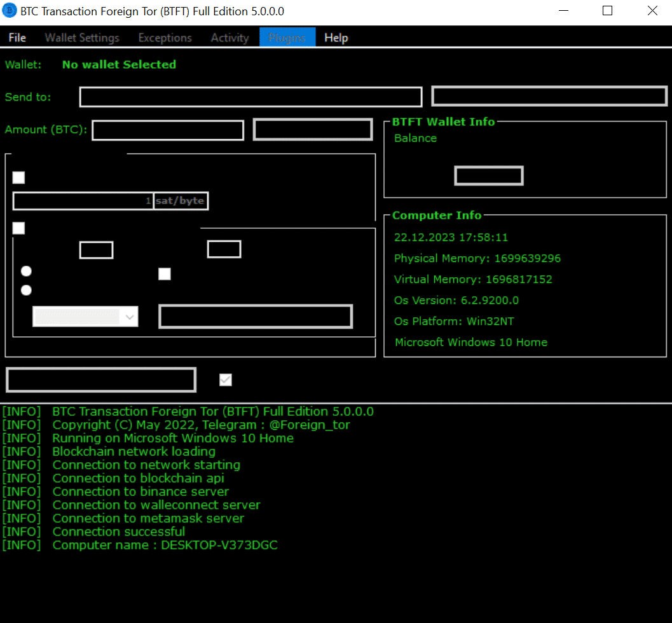
Task: Click log line 'Connection to blockchain api'
Action: (x=138, y=478)
